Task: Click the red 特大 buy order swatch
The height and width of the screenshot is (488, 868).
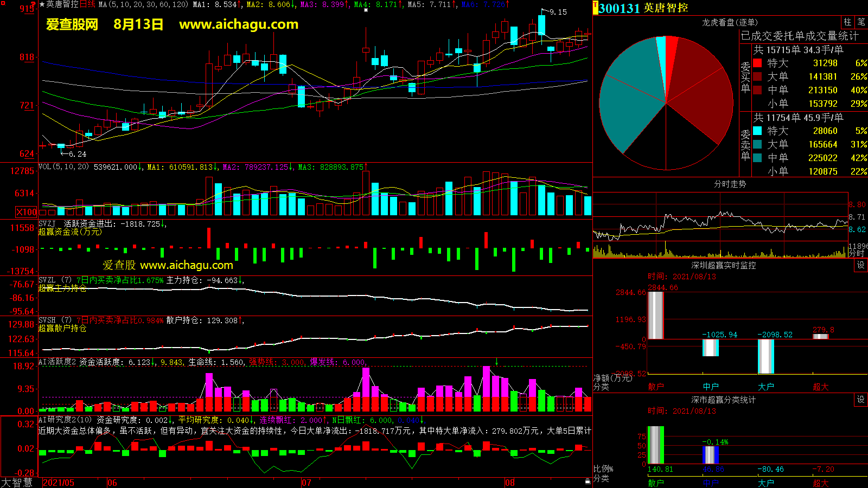Action: point(757,63)
